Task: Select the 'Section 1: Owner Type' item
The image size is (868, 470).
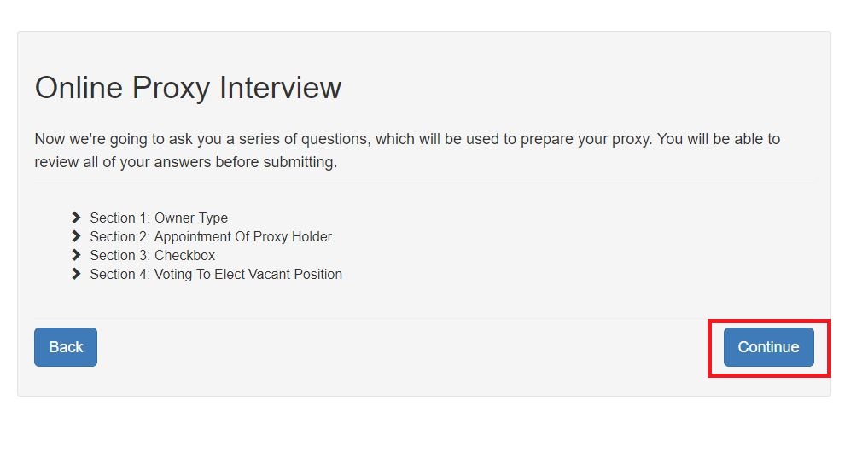Action: (x=159, y=218)
